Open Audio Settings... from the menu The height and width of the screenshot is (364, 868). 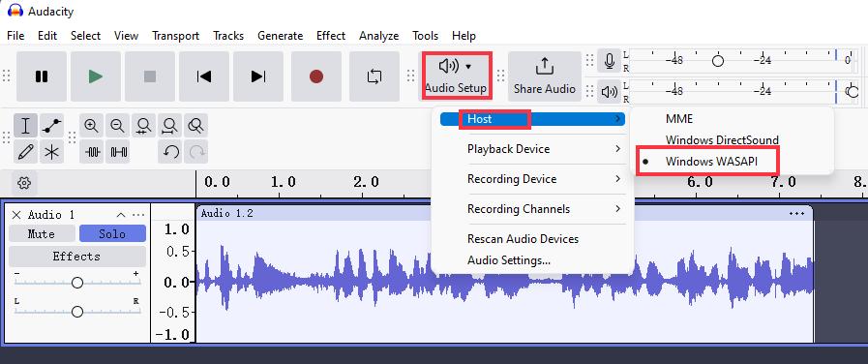pyautogui.click(x=532, y=259)
